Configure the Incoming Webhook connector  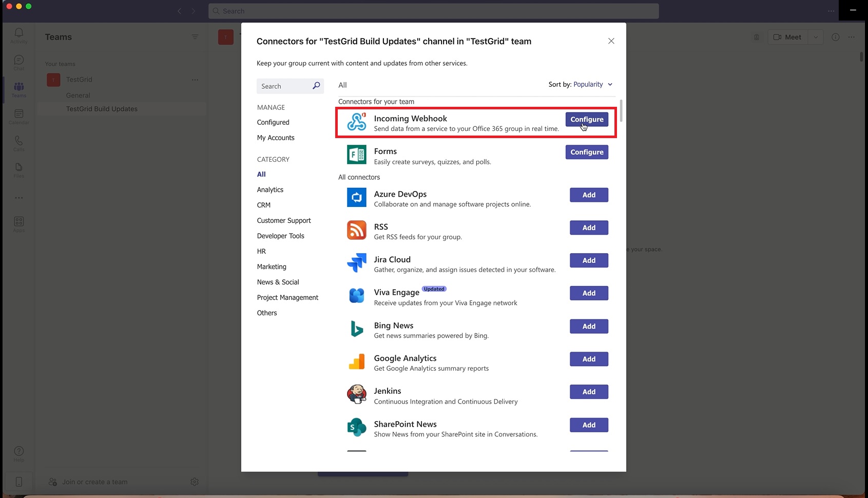click(x=587, y=119)
